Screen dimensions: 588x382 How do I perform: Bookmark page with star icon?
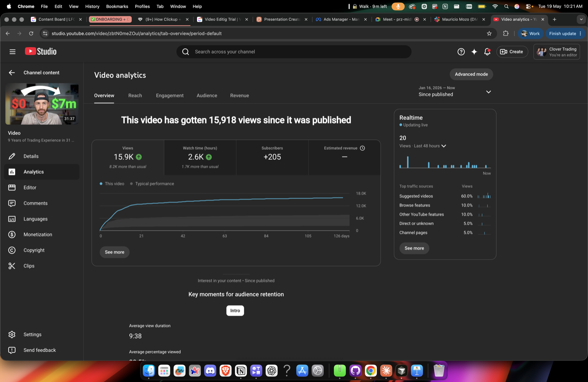(489, 34)
